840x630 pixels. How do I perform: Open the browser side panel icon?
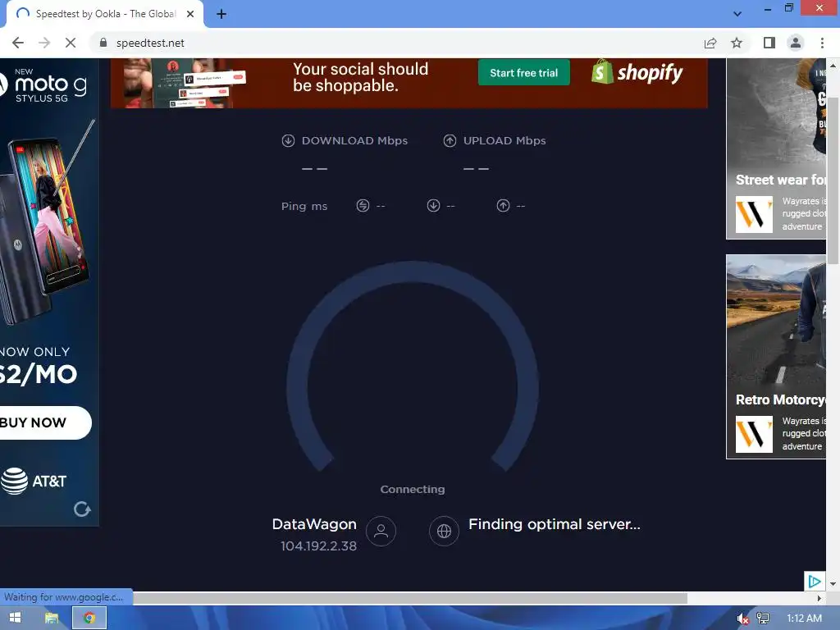[x=769, y=43]
